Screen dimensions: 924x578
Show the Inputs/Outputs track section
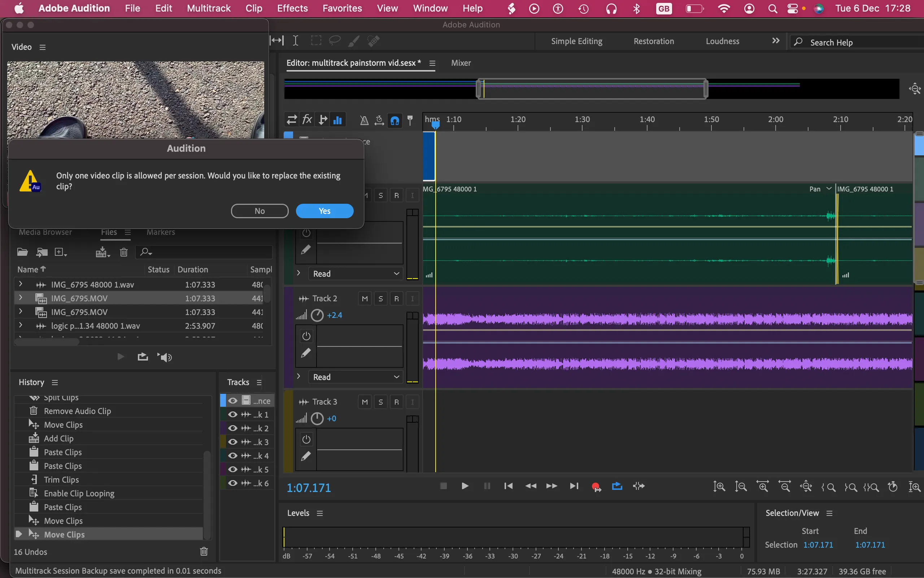(292, 120)
